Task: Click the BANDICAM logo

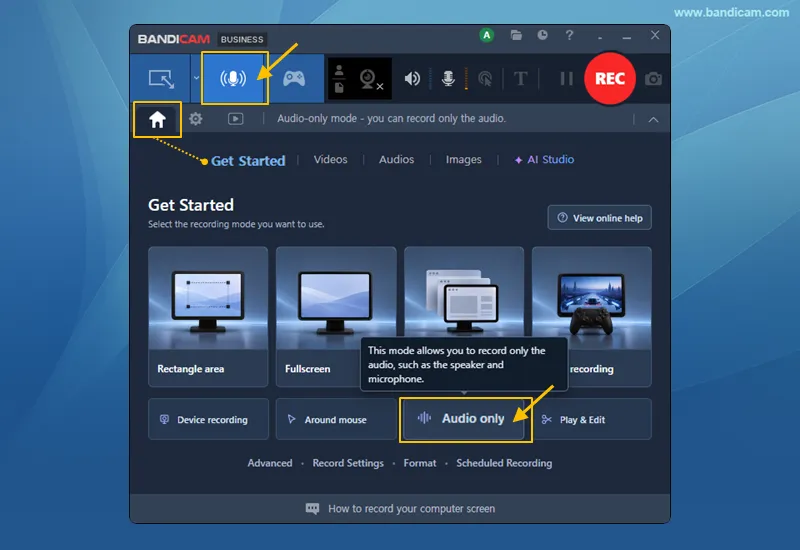Action: click(x=173, y=39)
